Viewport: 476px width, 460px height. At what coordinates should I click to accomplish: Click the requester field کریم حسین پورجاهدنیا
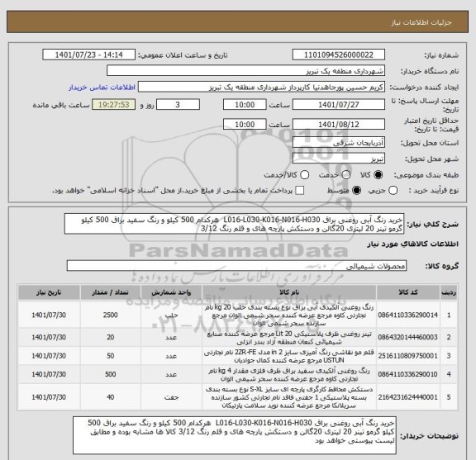click(x=261, y=88)
